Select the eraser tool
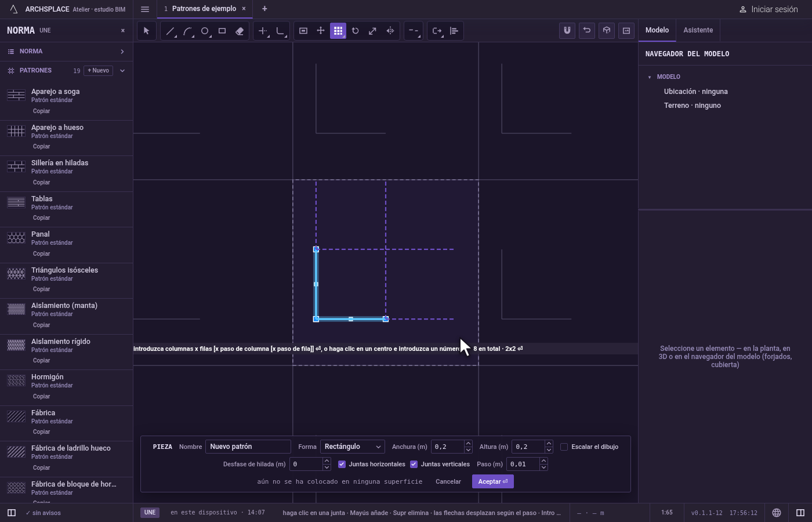Image resolution: width=812 pixels, height=522 pixels. 240,31
